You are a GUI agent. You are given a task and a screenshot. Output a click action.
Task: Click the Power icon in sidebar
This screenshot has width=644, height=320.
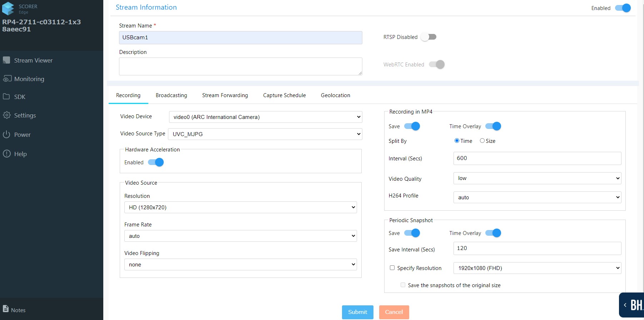6,135
